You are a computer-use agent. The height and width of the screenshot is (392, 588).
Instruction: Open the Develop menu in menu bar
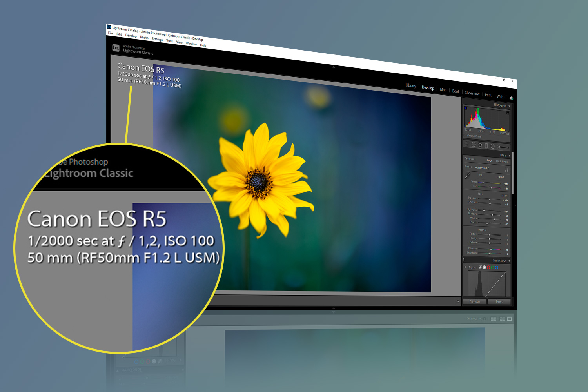(x=131, y=36)
